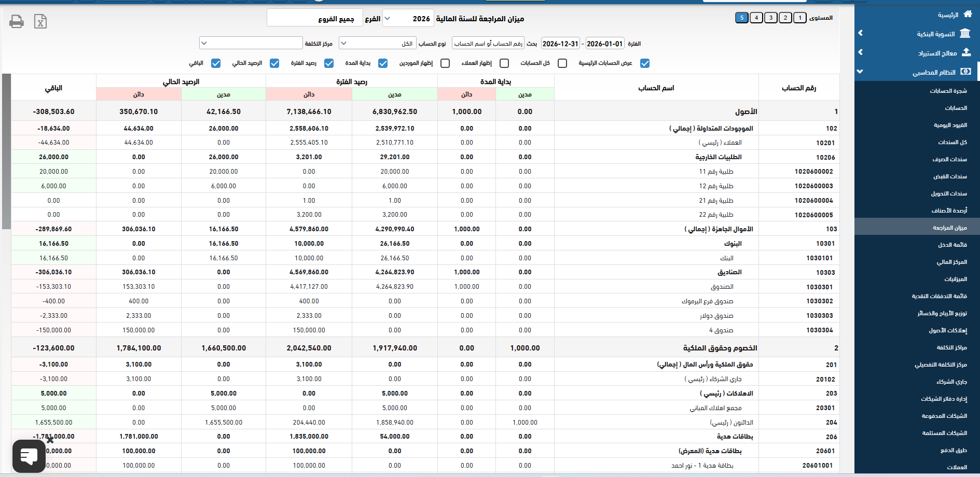Select level 2 button

click(785, 18)
